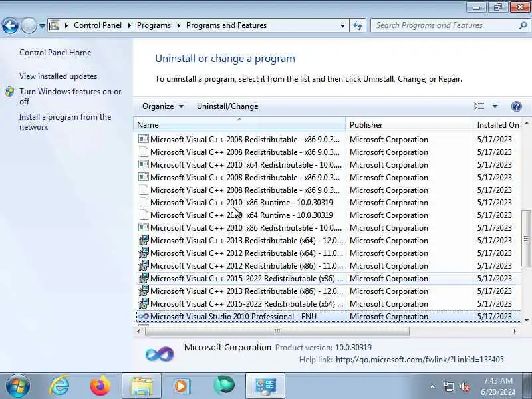The image size is (532, 399).
Task: Click the Uninstall/Change button
Action: coord(227,106)
